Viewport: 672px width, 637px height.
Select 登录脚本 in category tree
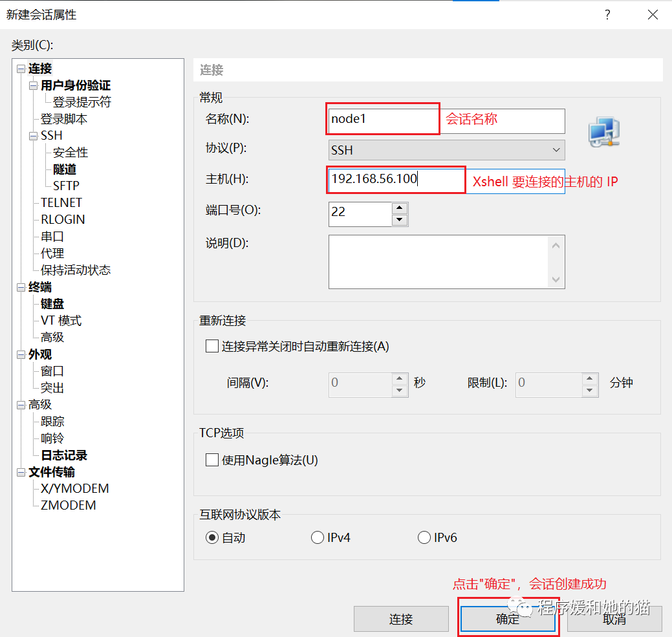[x=64, y=118]
